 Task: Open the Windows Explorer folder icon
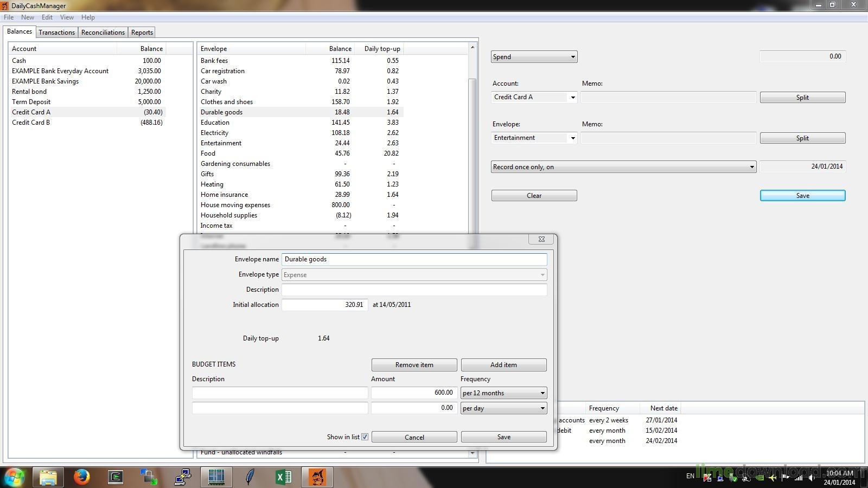tap(48, 477)
